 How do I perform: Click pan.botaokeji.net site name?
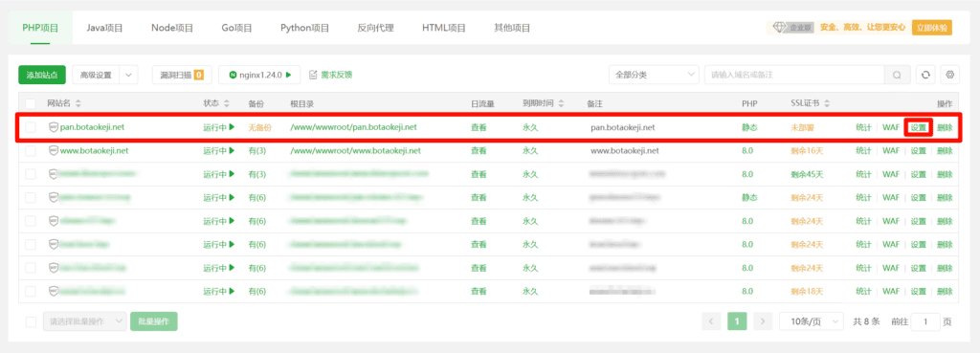point(92,127)
